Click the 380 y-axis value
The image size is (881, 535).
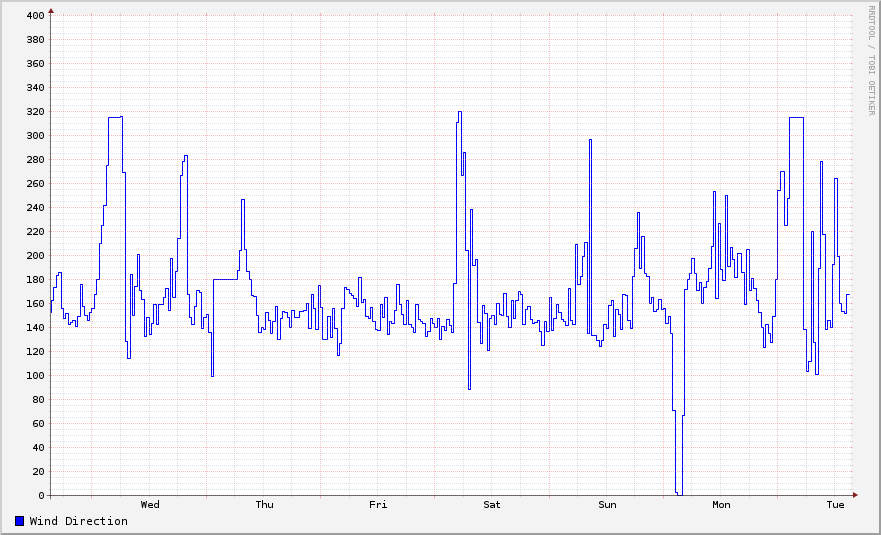pos(35,40)
